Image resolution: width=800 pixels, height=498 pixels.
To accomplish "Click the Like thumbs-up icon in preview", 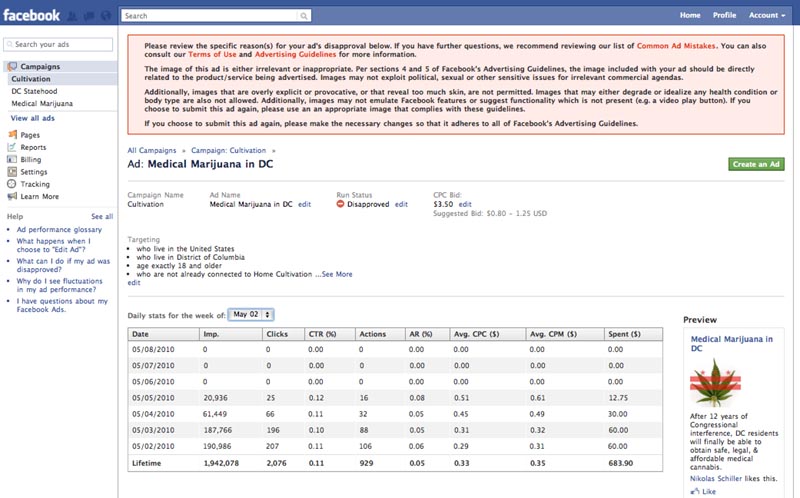I will (x=695, y=491).
